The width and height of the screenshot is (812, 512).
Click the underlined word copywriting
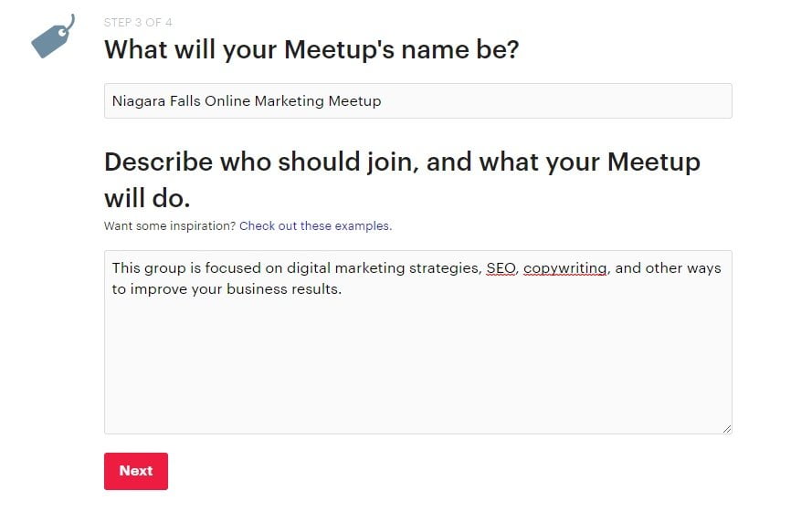(565, 268)
